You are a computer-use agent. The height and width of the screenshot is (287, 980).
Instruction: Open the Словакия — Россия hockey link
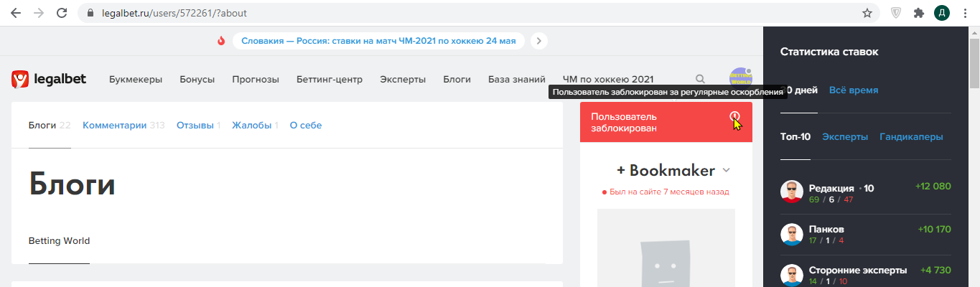coord(378,41)
